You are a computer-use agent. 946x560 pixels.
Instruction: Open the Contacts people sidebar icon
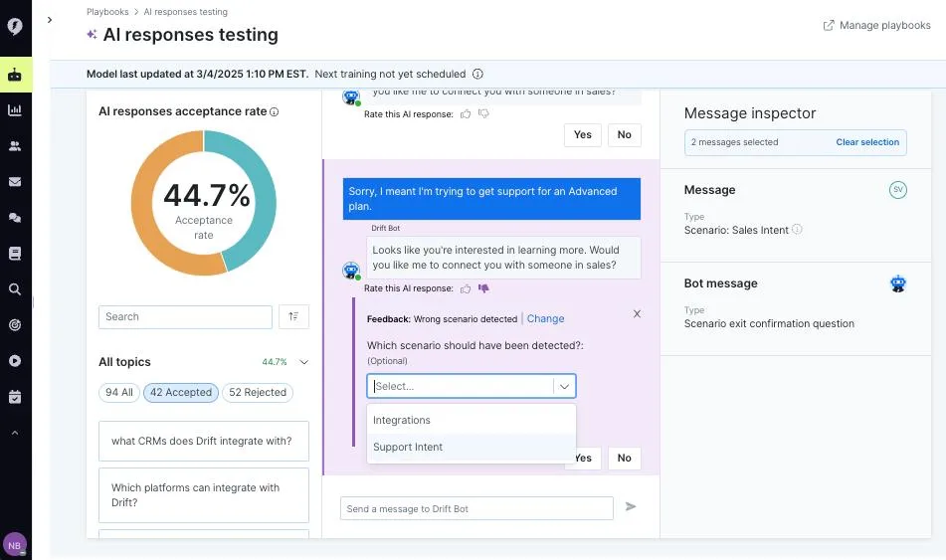point(15,146)
